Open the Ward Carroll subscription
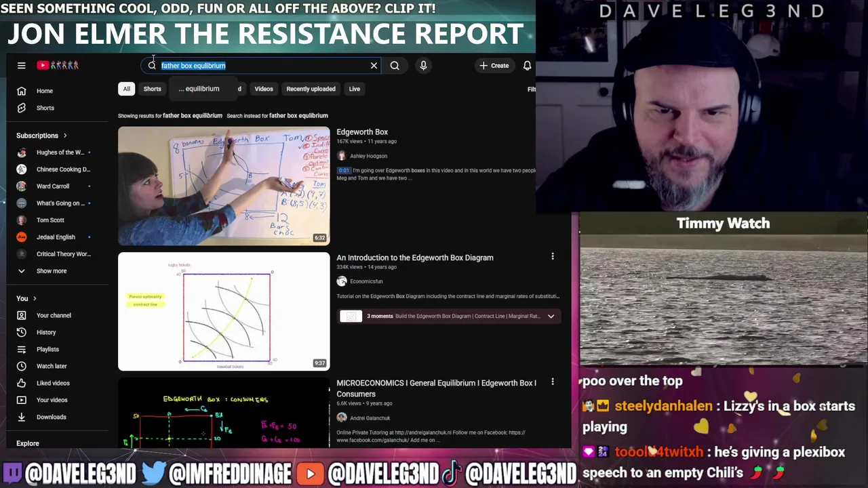 (56, 186)
